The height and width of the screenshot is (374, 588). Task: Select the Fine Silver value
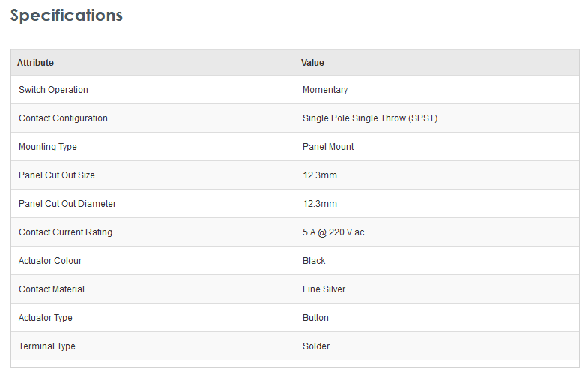click(324, 289)
